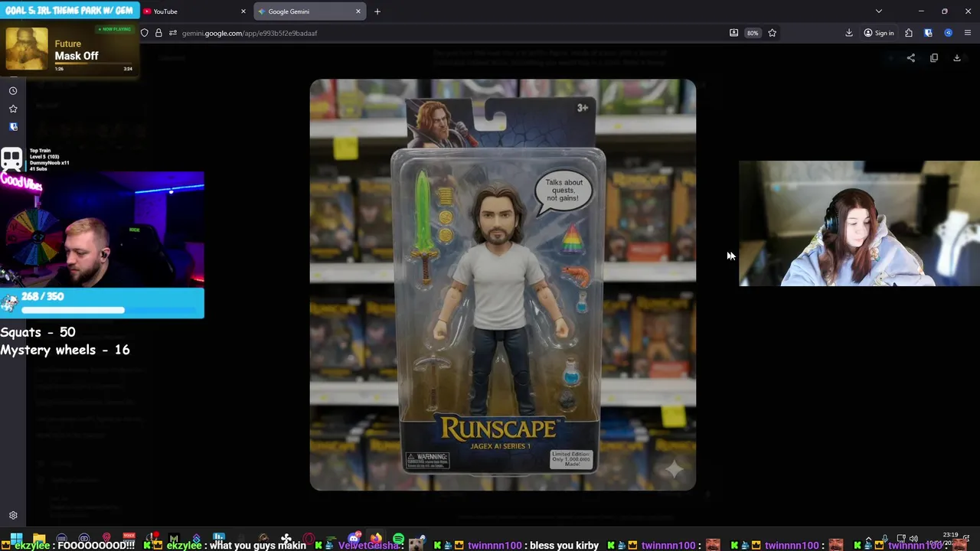
Task: Click the Windows Start button
Action: tap(16, 539)
